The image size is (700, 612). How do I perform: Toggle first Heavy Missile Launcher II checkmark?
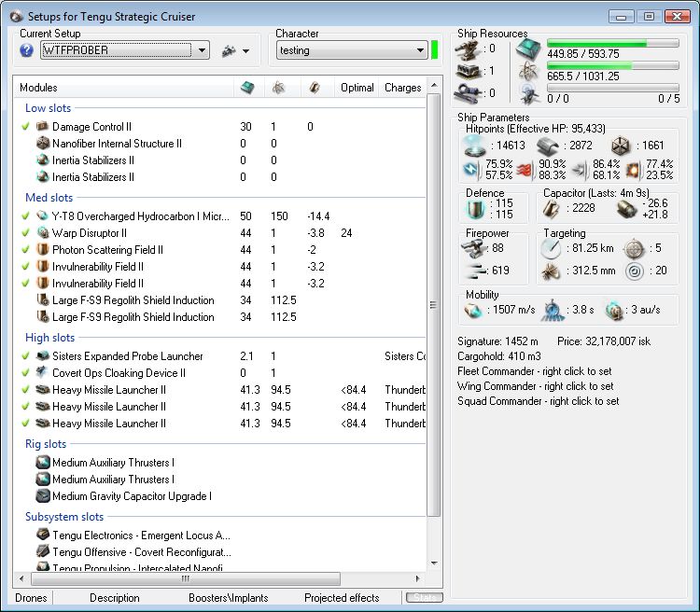[x=26, y=390]
